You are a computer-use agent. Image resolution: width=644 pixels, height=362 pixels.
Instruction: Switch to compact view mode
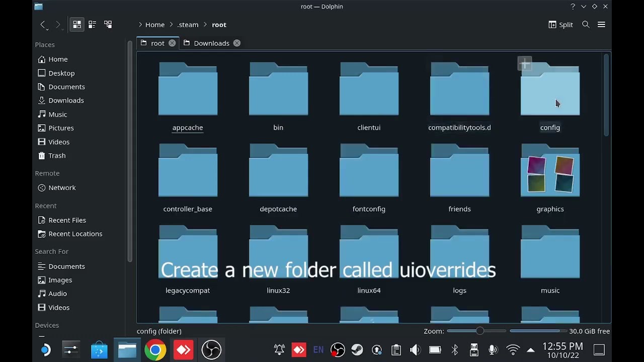[x=92, y=24]
